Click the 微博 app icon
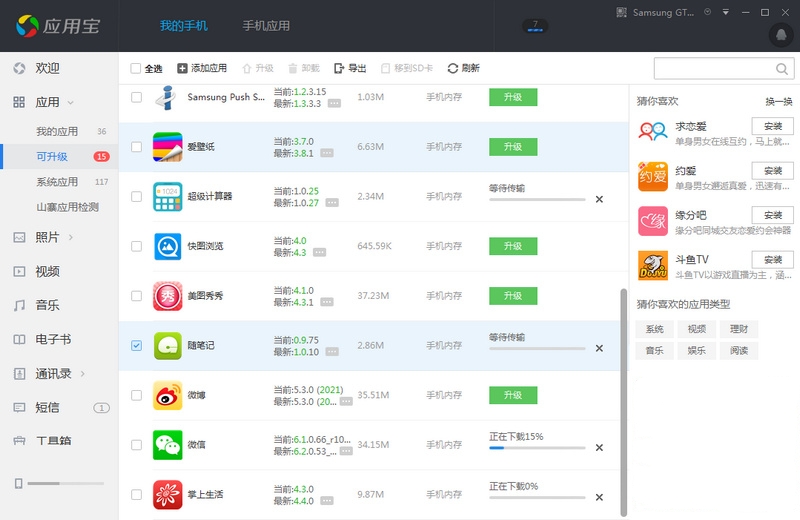 click(x=167, y=395)
